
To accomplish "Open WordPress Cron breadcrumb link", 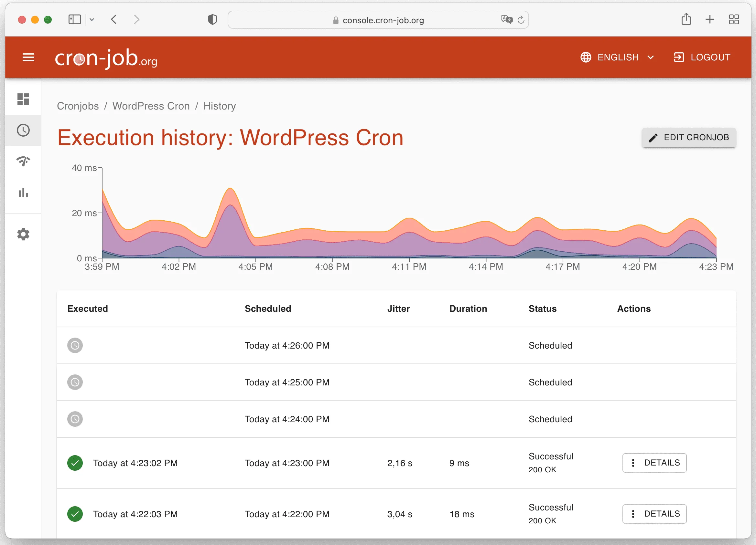I will pyautogui.click(x=151, y=106).
